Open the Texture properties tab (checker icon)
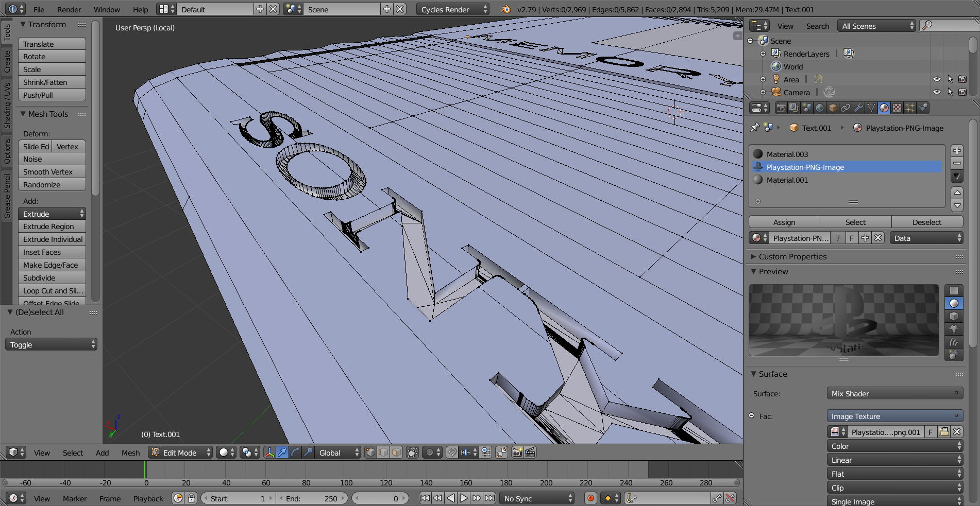The image size is (980, 506). (897, 108)
